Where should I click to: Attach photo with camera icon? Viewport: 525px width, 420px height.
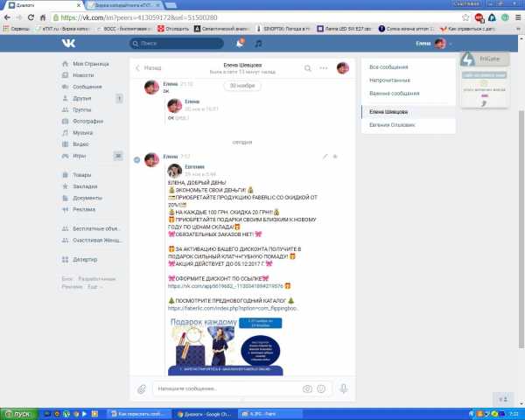(x=307, y=388)
